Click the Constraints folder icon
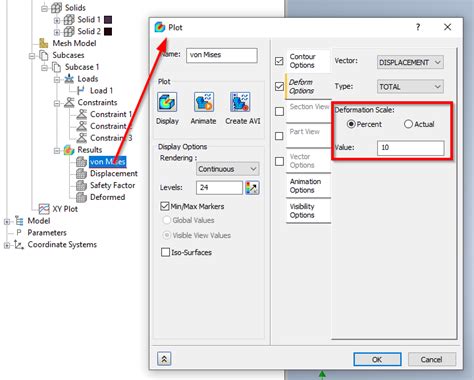The image size is (474, 380). (x=69, y=102)
